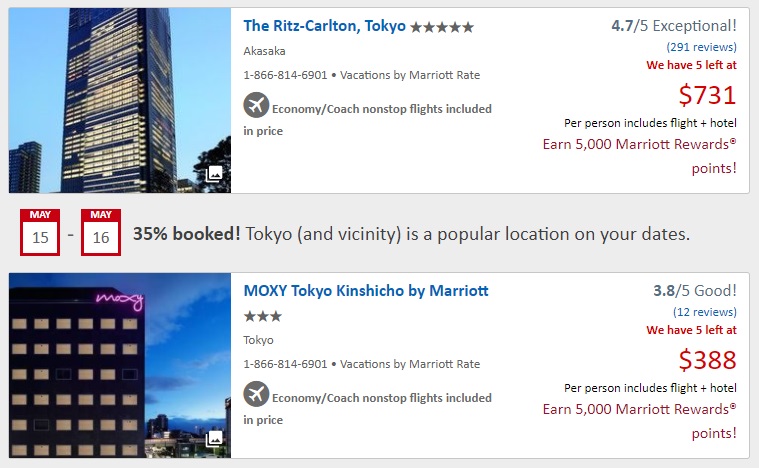Screen dimensions: 759x468
Task: Click the MOXY 3.8/5 Good rating
Action: tap(694, 291)
